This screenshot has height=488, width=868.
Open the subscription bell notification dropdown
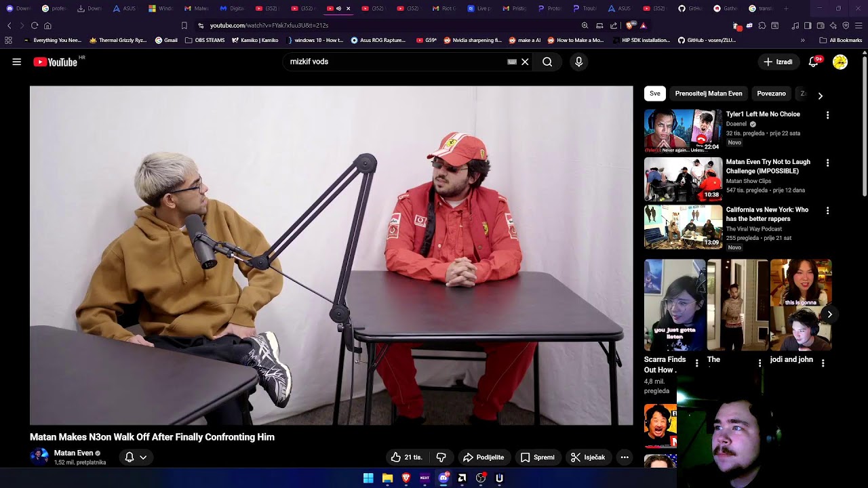(136, 457)
